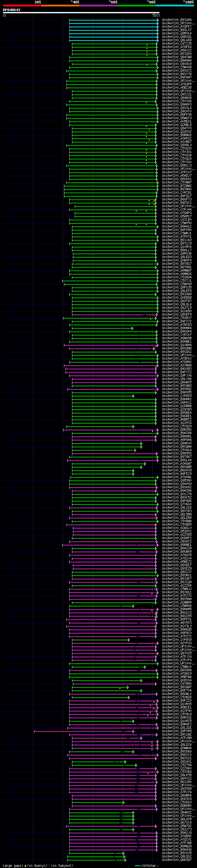Open hit UniRef100_O22960
The image size is (197, 868).
tap(176, 769)
